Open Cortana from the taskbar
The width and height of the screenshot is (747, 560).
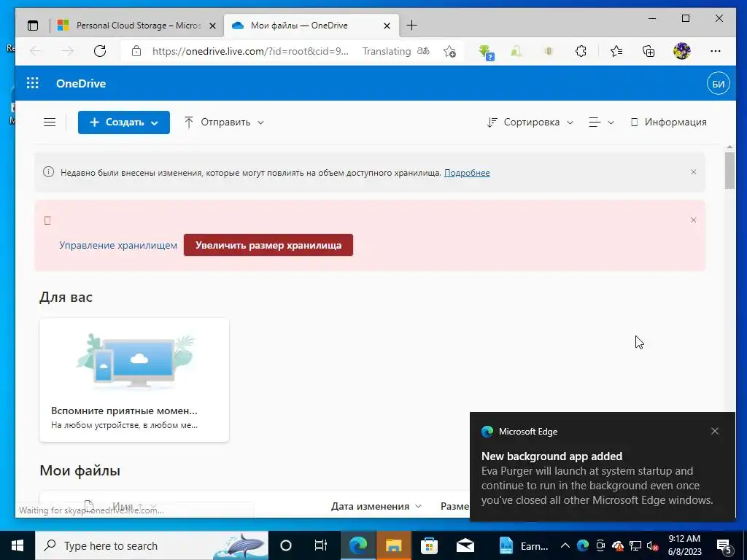[286, 545]
